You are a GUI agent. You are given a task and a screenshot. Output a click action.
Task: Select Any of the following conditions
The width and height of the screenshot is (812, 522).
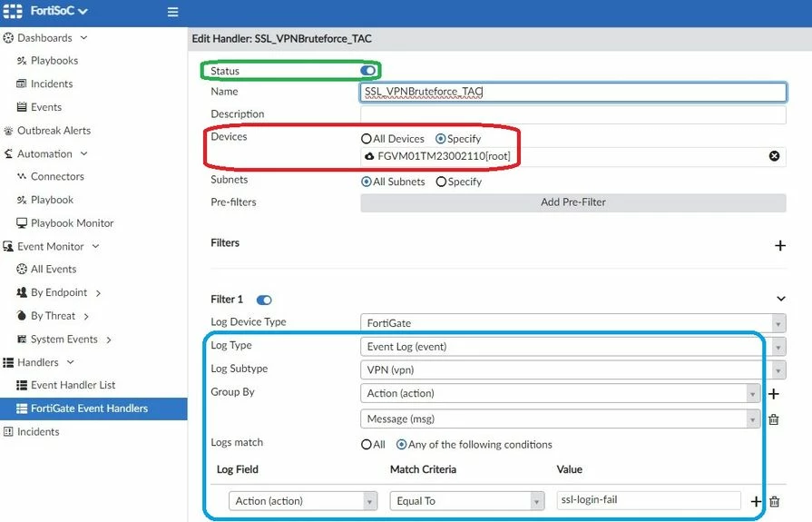tap(401, 445)
